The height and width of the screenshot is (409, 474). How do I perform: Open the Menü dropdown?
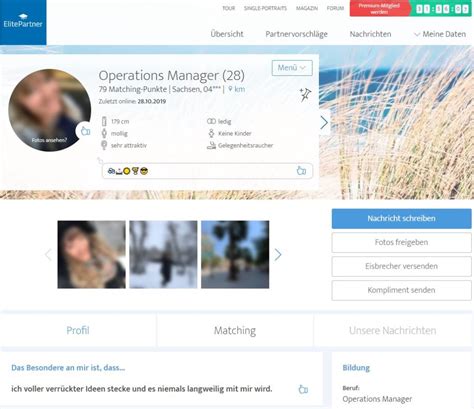pyautogui.click(x=292, y=68)
